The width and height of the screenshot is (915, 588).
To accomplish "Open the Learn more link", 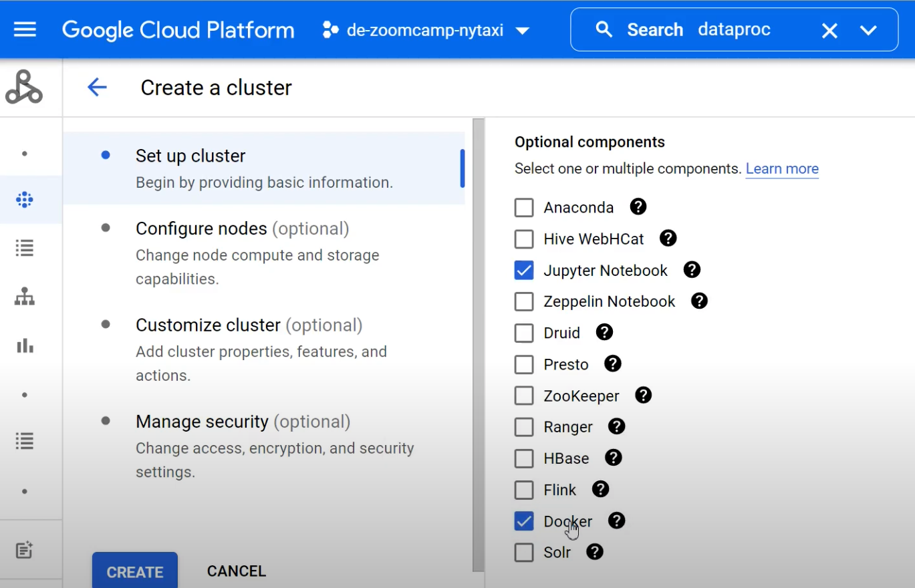I will click(x=782, y=169).
